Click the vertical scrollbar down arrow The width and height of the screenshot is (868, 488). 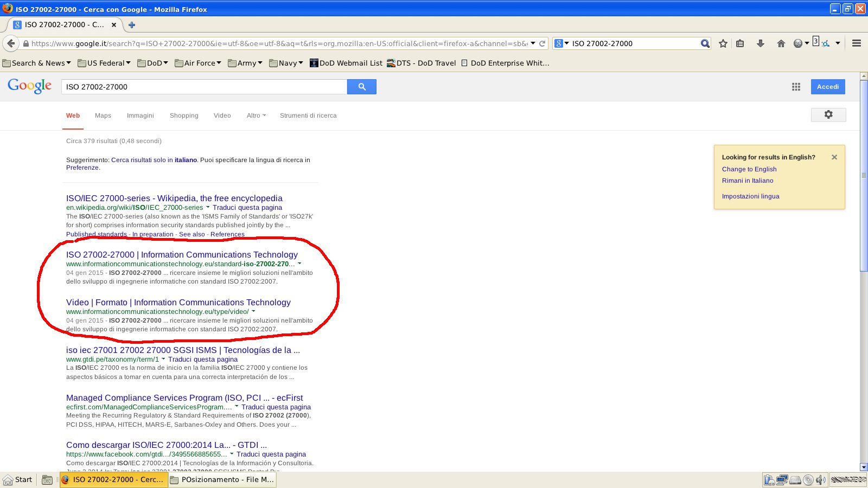tap(864, 467)
